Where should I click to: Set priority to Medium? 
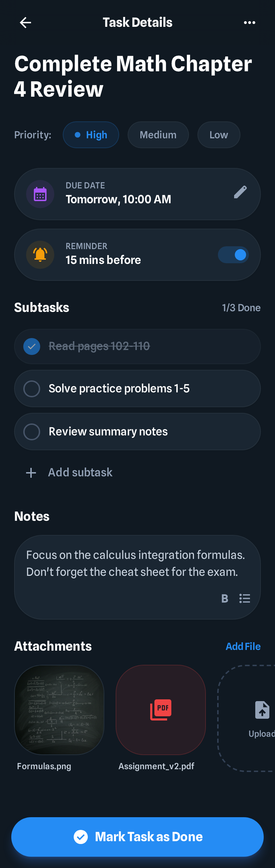click(158, 135)
